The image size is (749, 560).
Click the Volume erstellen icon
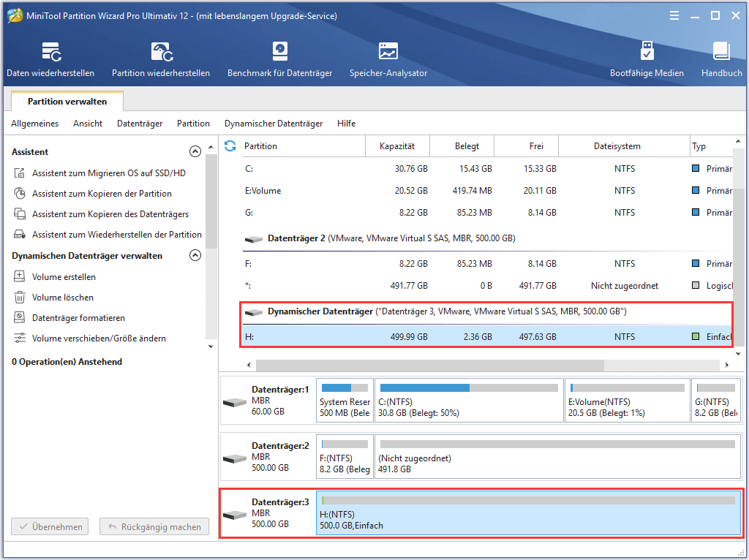click(x=20, y=276)
